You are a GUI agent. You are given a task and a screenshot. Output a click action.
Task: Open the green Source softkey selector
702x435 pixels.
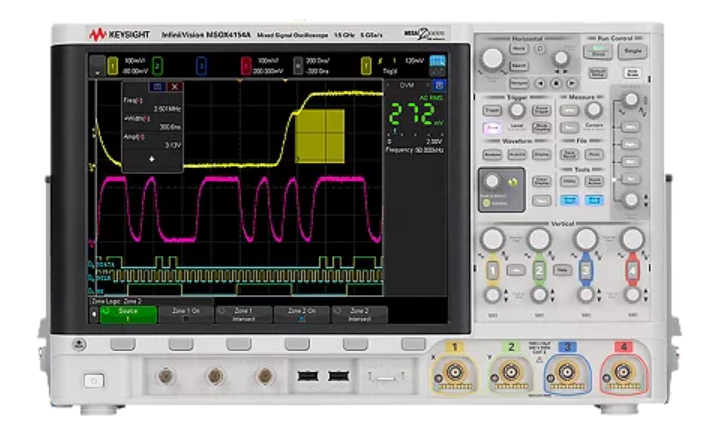[x=128, y=315]
